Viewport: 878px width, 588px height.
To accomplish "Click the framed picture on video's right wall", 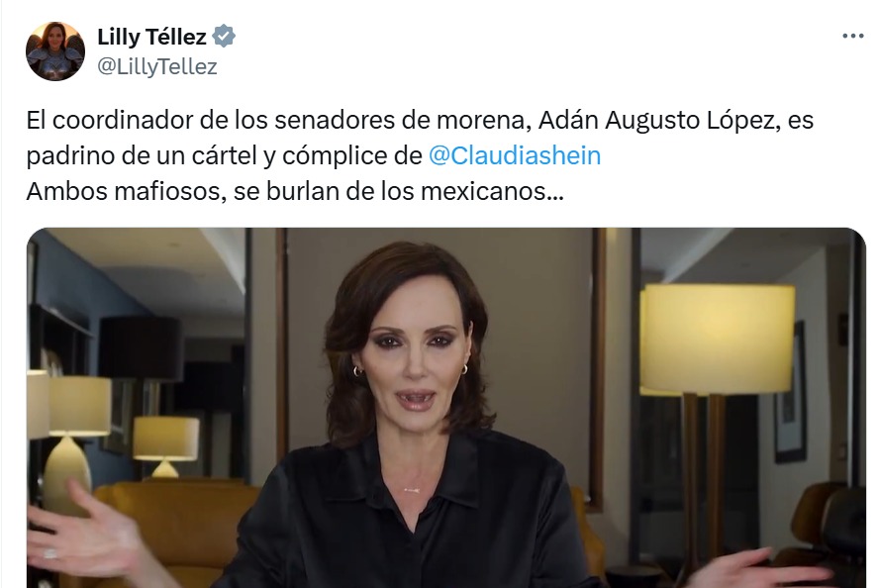I will click(790, 392).
